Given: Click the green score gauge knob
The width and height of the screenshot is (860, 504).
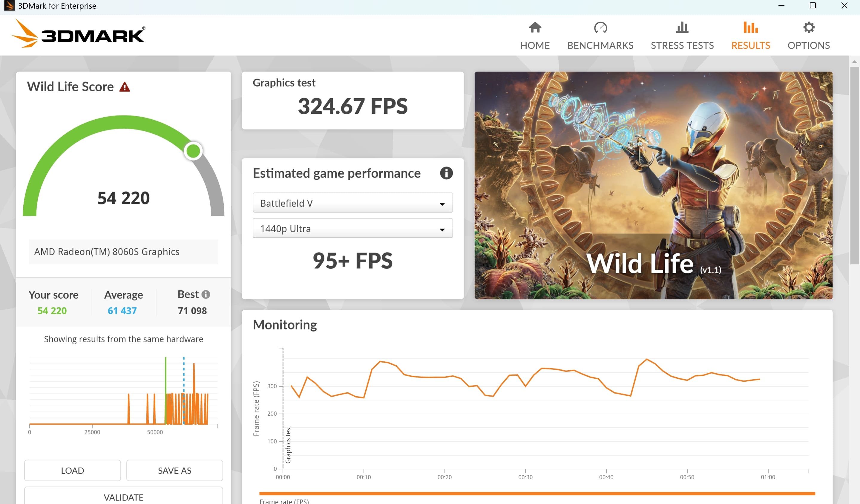Looking at the screenshot, I should (194, 151).
